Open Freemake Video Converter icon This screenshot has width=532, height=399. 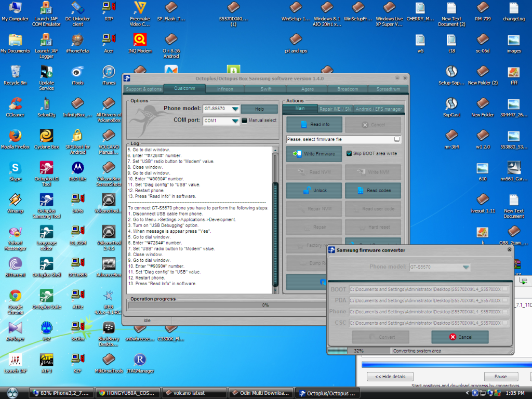(x=140, y=14)
